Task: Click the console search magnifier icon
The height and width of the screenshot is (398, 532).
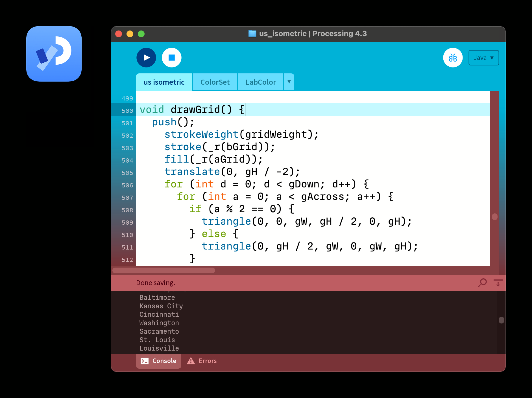Action: coord(482,282)
